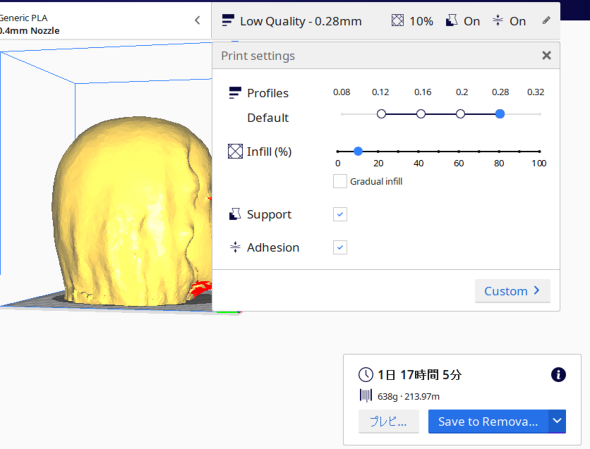
Task: Click the adhesion icon in top bar
Action: (497, 20)
